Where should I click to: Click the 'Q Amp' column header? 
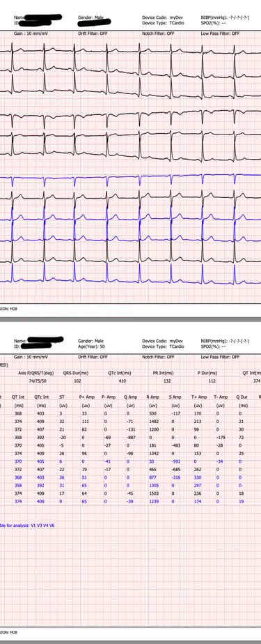(x=130, y=397)
